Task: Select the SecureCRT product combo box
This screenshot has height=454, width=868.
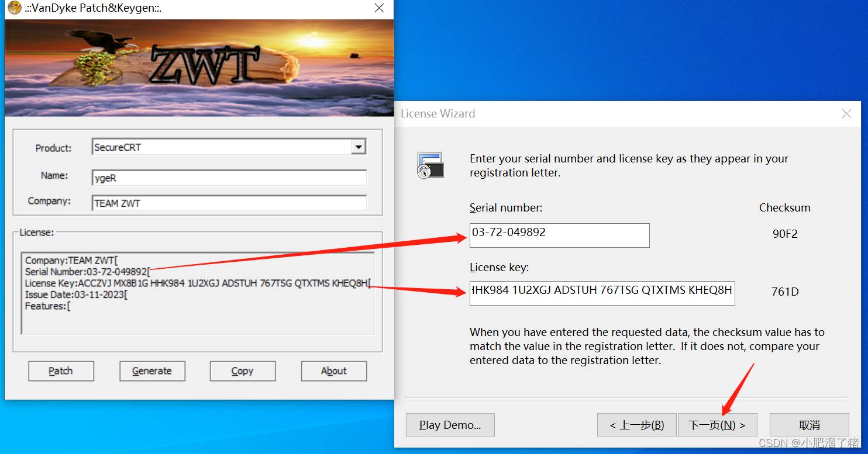Action: 229,147
